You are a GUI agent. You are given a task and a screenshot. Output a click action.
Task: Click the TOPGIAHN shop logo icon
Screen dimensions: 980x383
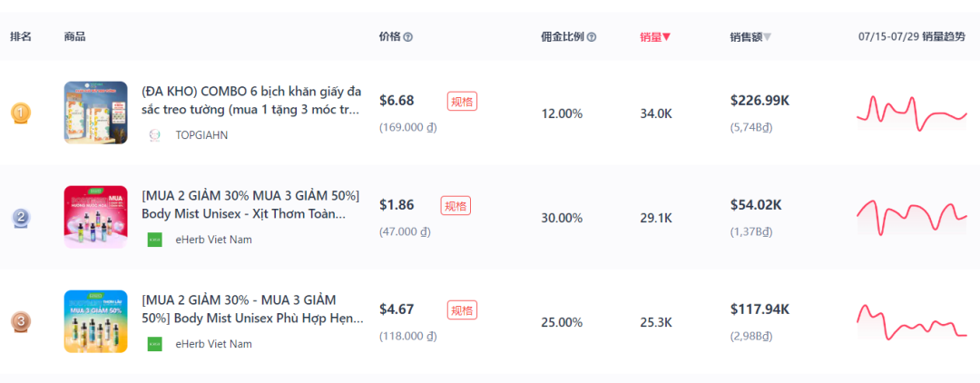pyautogui.click(x=154, y=135)
